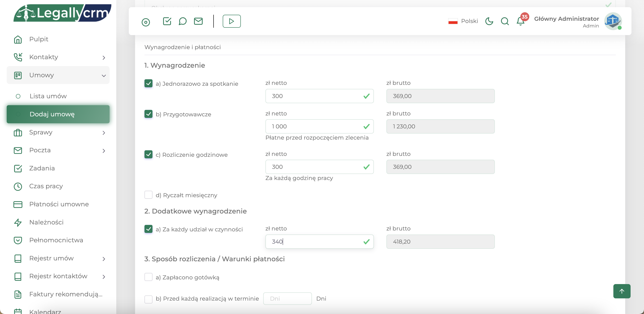The width and height of the screenshot is (644, 314).
Task: Open the search magnifier icon
Action: point(505,21)
